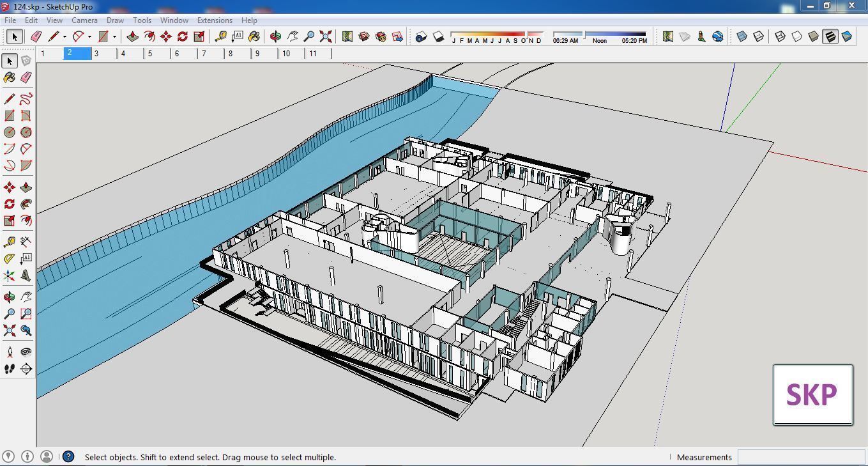This screenshot has height=466, width=868.
Task: Select the Zoom tool in top toolbar
Action: click(x=309, y=36)
